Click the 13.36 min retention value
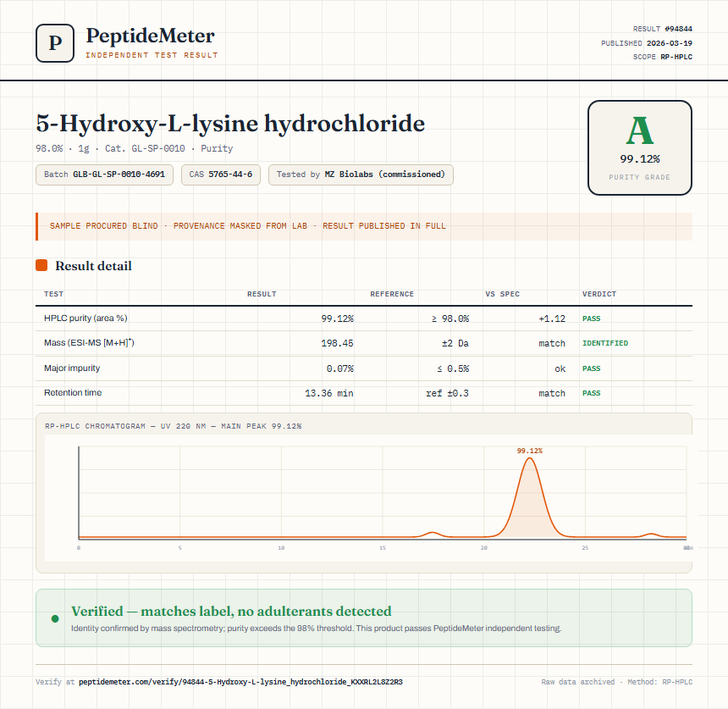Image resolution: width=728 pixels, height=709 pixels. [x=329, y=393]
